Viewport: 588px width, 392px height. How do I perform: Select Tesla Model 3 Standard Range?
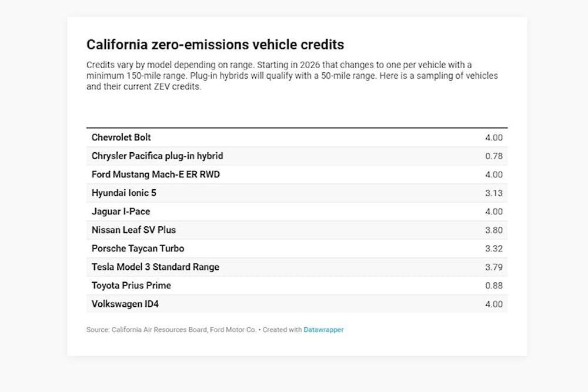[x=155, y=267]
